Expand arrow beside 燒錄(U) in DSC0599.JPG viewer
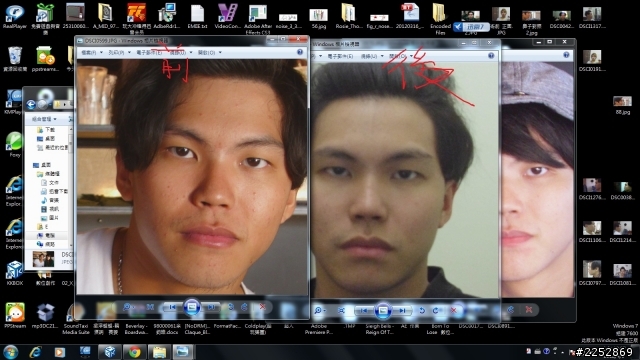This screenshot has width=640, height=360. [191, 53]
